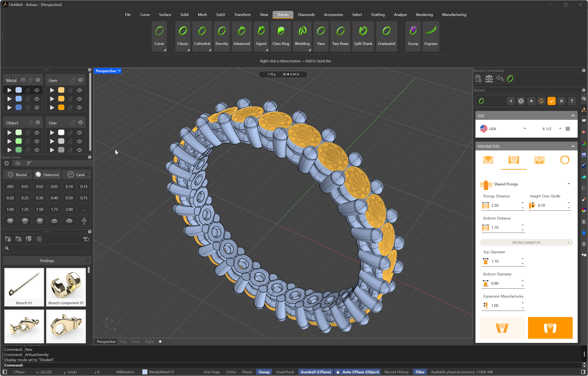Pick the 0.25 carat quick gem button
This screenshot has width=588, height=376.
[25, 198]
